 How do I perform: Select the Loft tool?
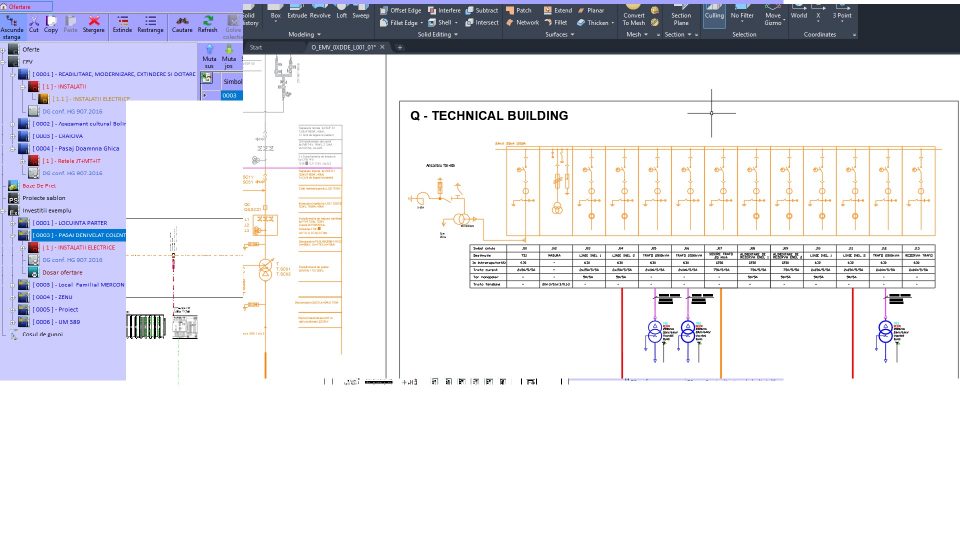pyautogui.click(x=342, y=12)
